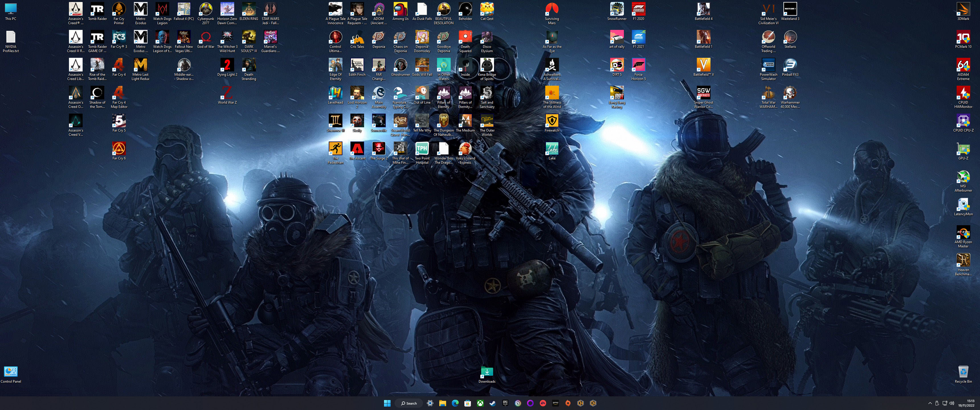The height and width of the screenshot is (410, 980).
Task: Select the MSI Afterburner shortcut
Action: 963,181
